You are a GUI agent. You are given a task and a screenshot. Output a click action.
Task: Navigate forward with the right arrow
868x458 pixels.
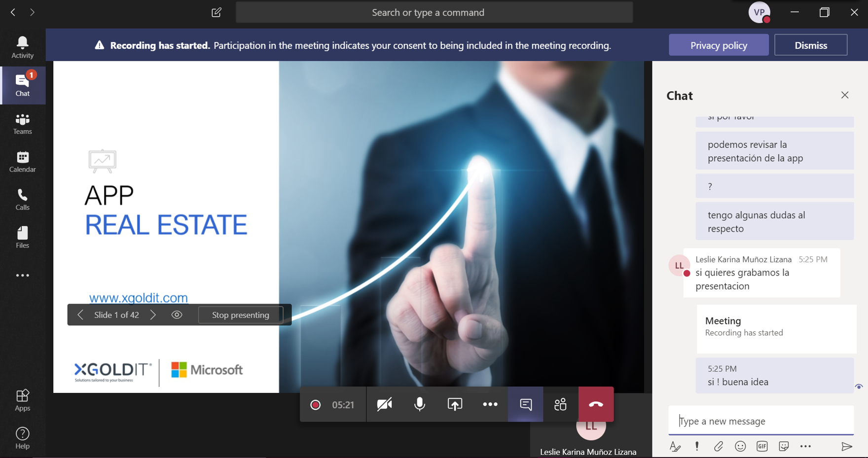32,12
